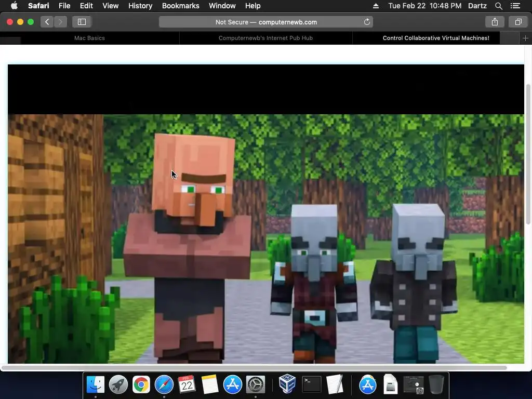Click the eject icon in the menu bar
The width and height of the screenshot is (532, 399).
(x=376, y=6)
